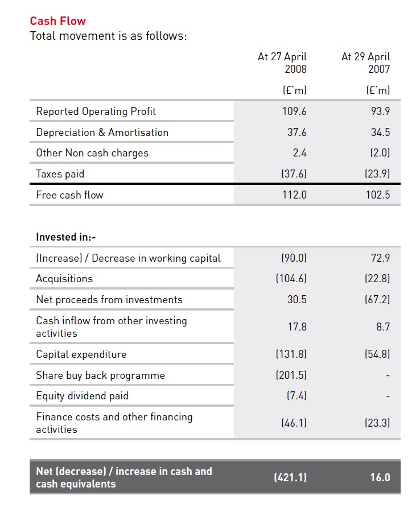The image size is (420, 508).
Task: Select the 'At 29 April 2007' column header
Action: (366, 63)
